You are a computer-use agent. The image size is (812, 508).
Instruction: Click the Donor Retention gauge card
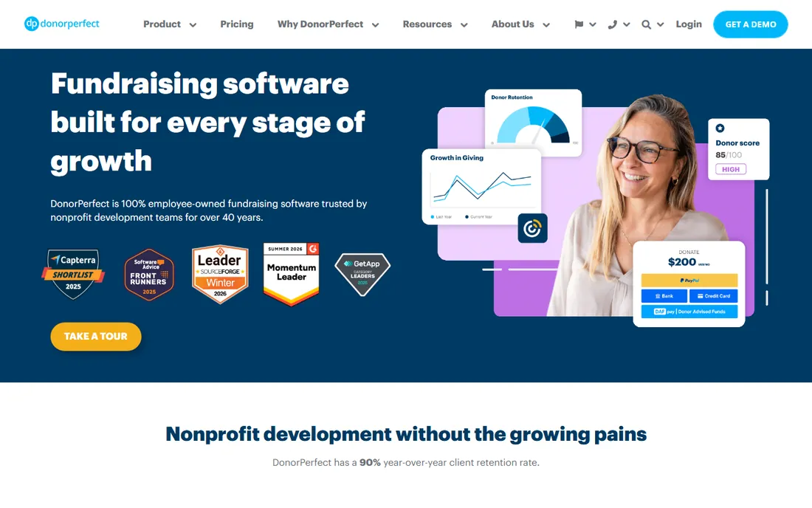[533, 123]
